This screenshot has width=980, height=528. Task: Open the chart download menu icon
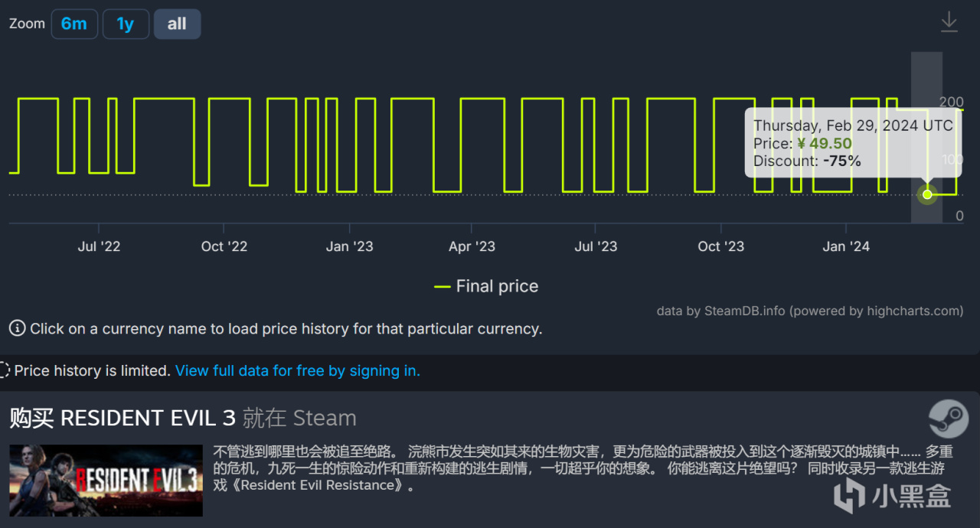(949, 21)
